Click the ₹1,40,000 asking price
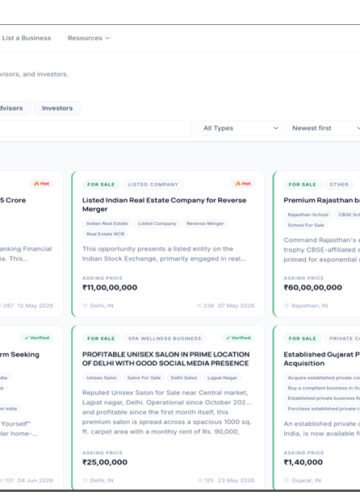The height and width of the screenshot is (504, 360). (303, 462)
